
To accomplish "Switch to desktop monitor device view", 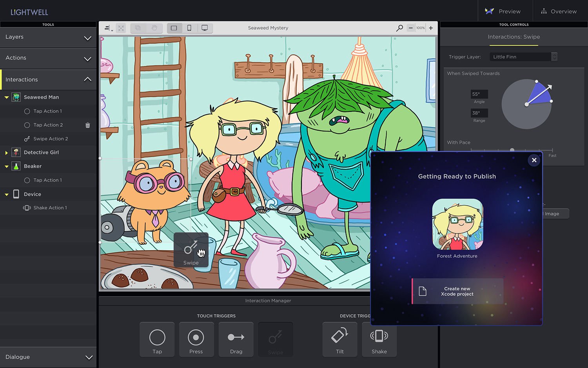I will 205,28.
